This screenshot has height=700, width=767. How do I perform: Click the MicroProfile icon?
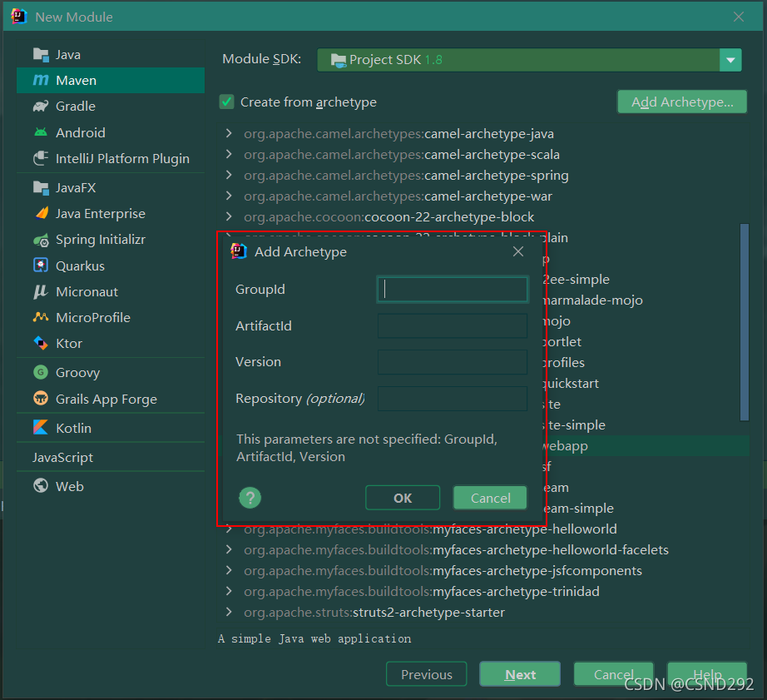click(x=41, y=317)
